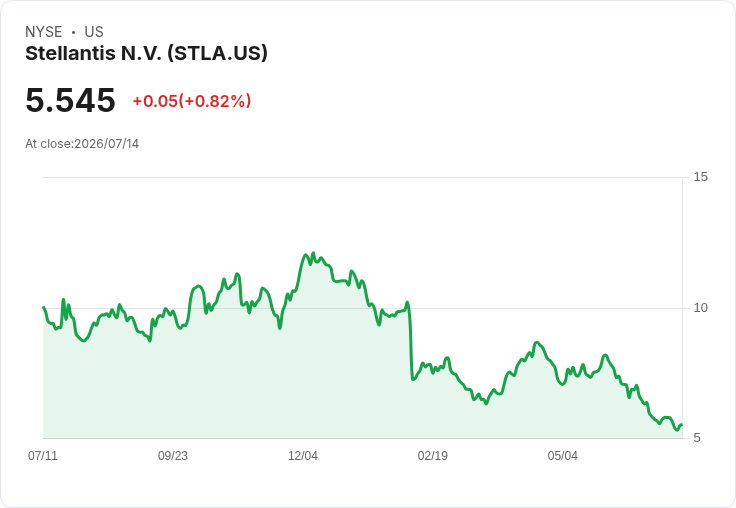
Task: Click the chart's highest peak near 12/04
Action: 313,254
